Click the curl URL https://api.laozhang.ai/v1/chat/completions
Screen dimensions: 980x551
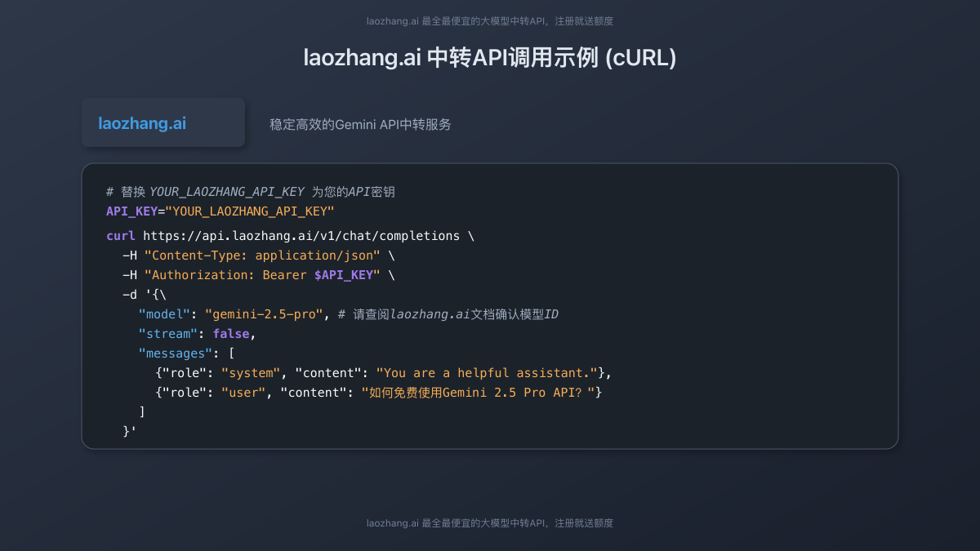pos(301,236)
